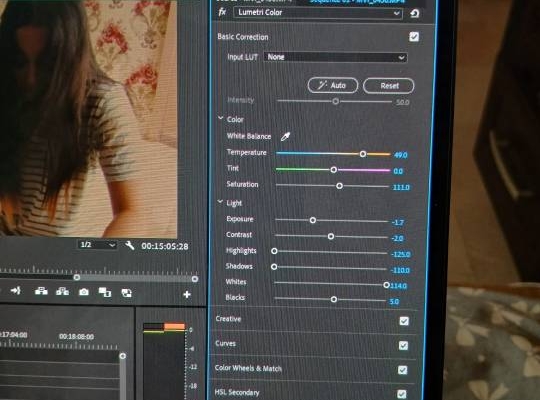Click the Whites slider handle

pos(386,285)
